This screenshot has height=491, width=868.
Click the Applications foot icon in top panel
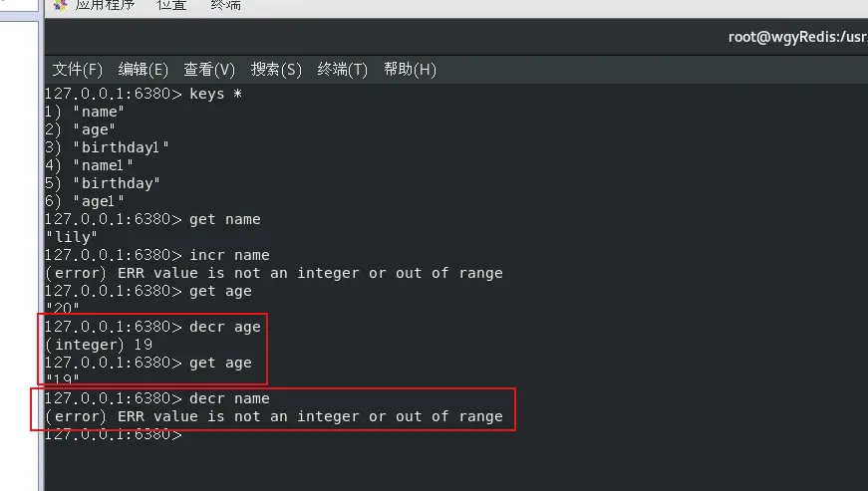(x=60, y=4)
